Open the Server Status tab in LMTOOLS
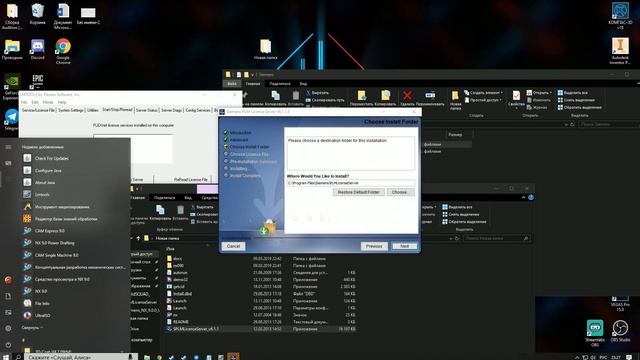Screen dimensions: 640x360 (147, 110)
